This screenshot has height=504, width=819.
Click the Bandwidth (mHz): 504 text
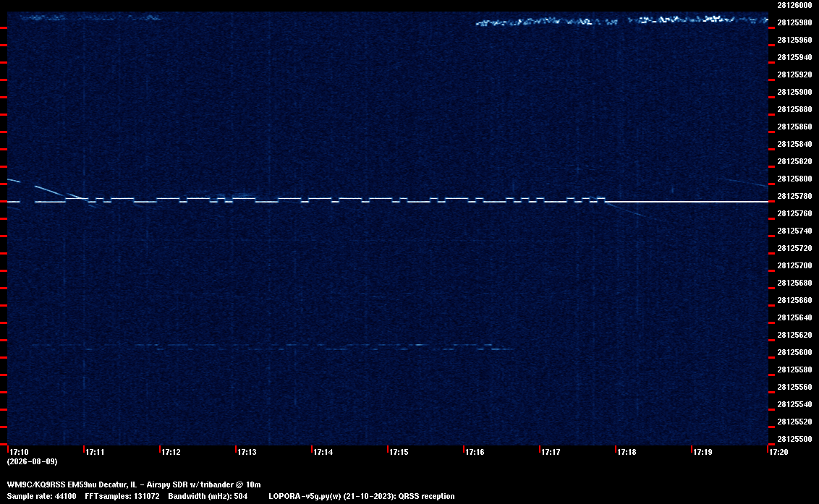click(x=208, y=496)
